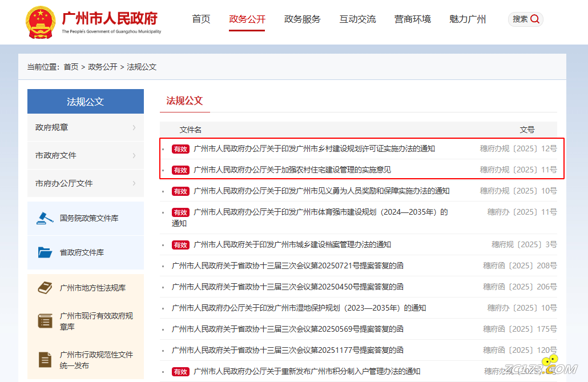Click 首页 in the breadcrumb

point(71,67)
